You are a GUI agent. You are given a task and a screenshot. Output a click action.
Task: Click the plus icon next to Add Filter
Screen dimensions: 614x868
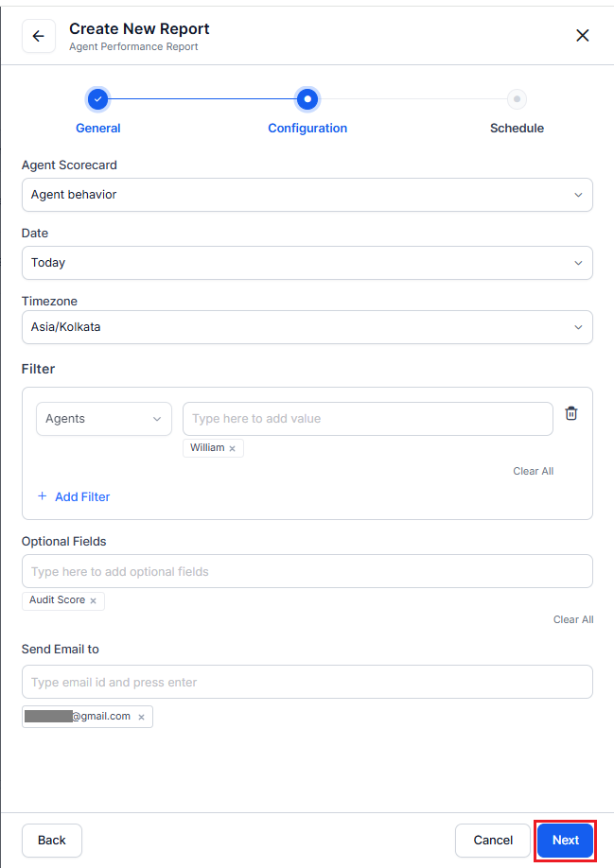42,495
